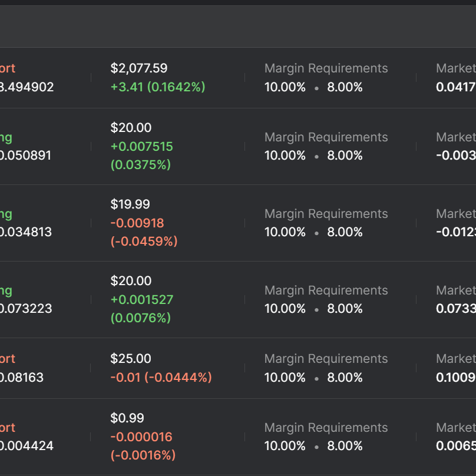Select the position size ending .08163
The image size is (476, 476).
pos(21,378)
